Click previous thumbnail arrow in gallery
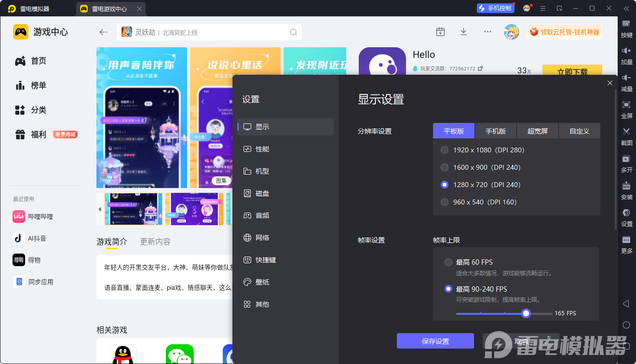 (100, 209)
